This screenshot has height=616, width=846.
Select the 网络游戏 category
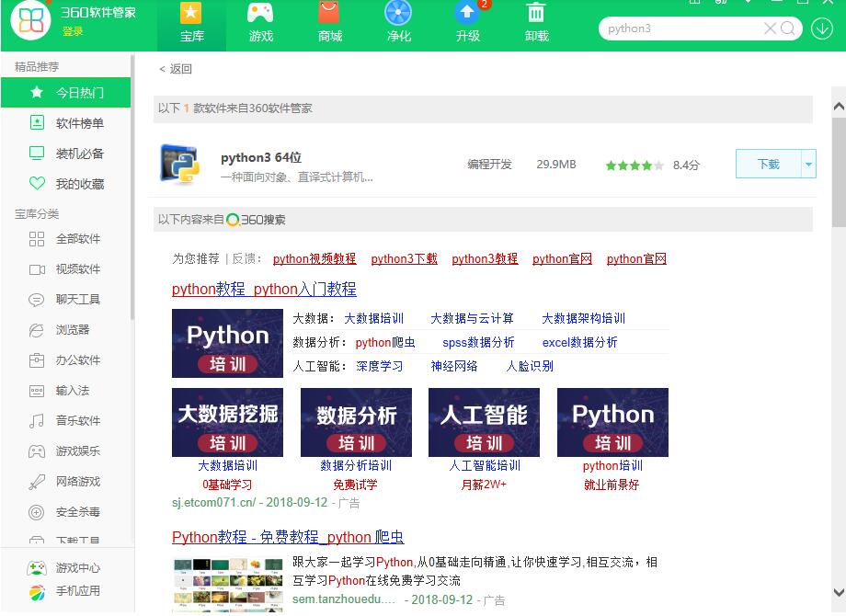pyautogui.click(x=66, y=482)
